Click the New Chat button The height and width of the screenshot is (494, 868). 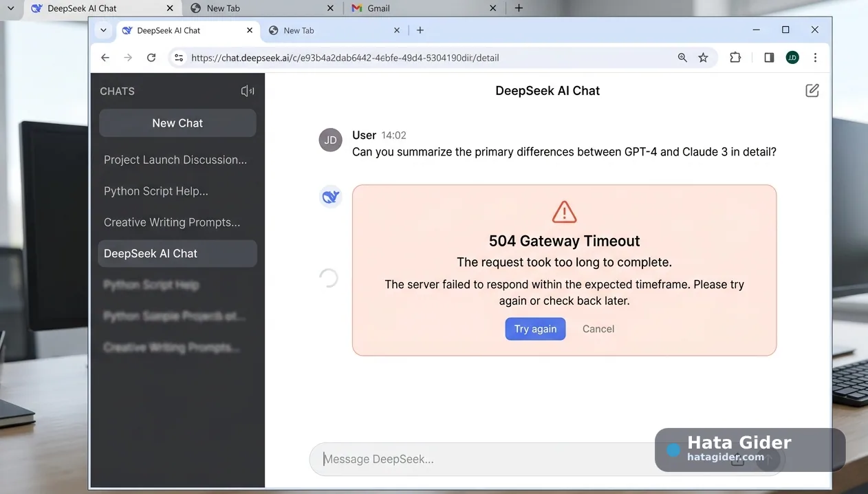[x=177, y=123]
